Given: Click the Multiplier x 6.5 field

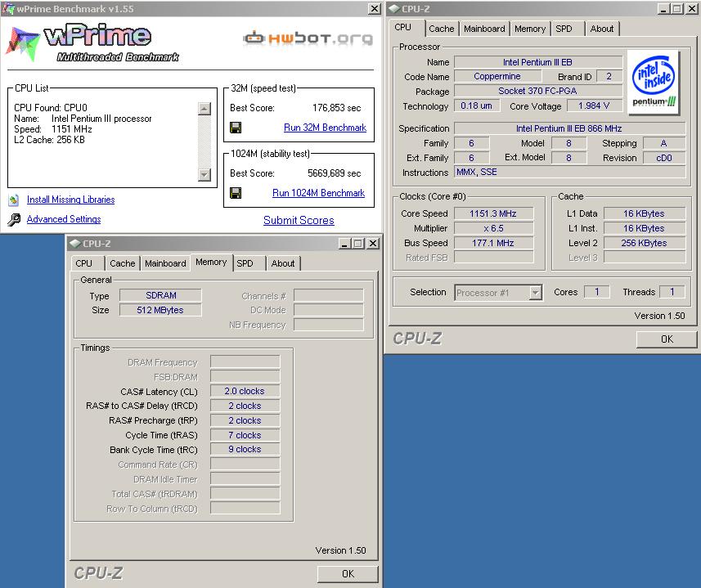Looking at the screenshot, I should click(x=493, y=228).
